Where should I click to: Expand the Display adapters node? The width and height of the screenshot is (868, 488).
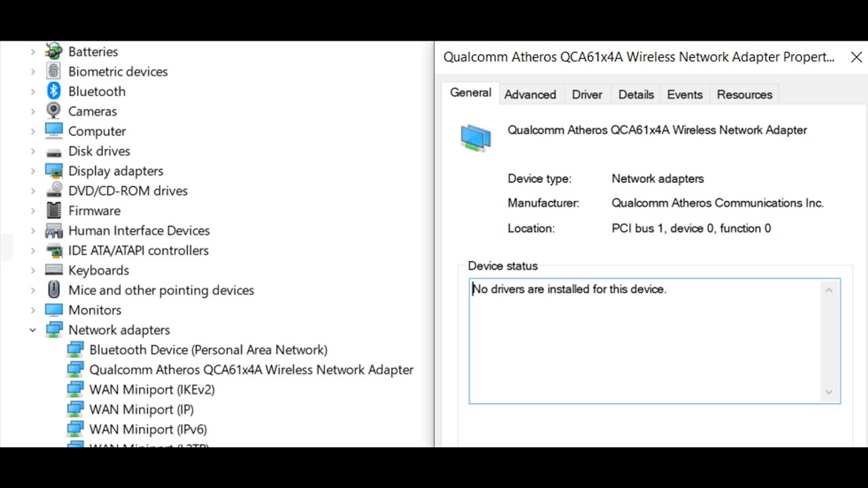click(x=33, y=171)
